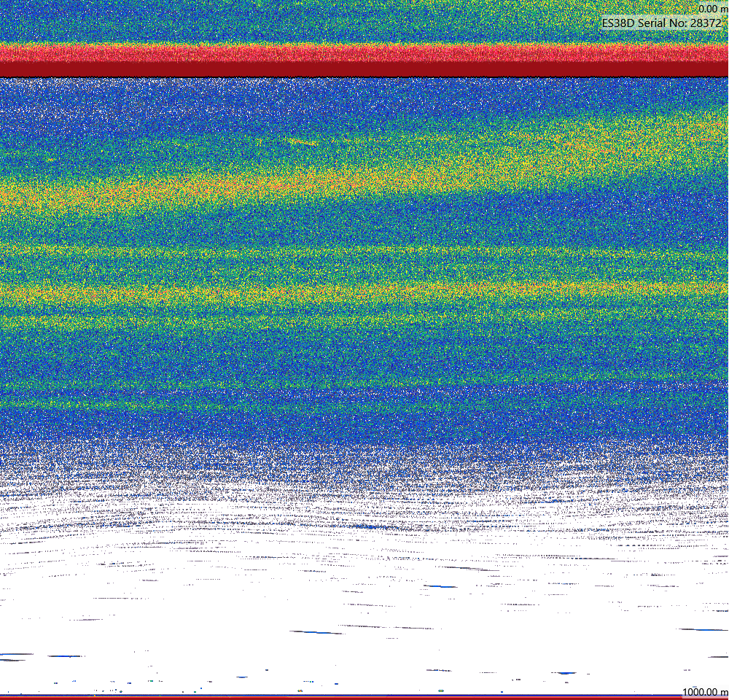Select the long orange-yellow layer across the echogram middle

tap(364, 291)
